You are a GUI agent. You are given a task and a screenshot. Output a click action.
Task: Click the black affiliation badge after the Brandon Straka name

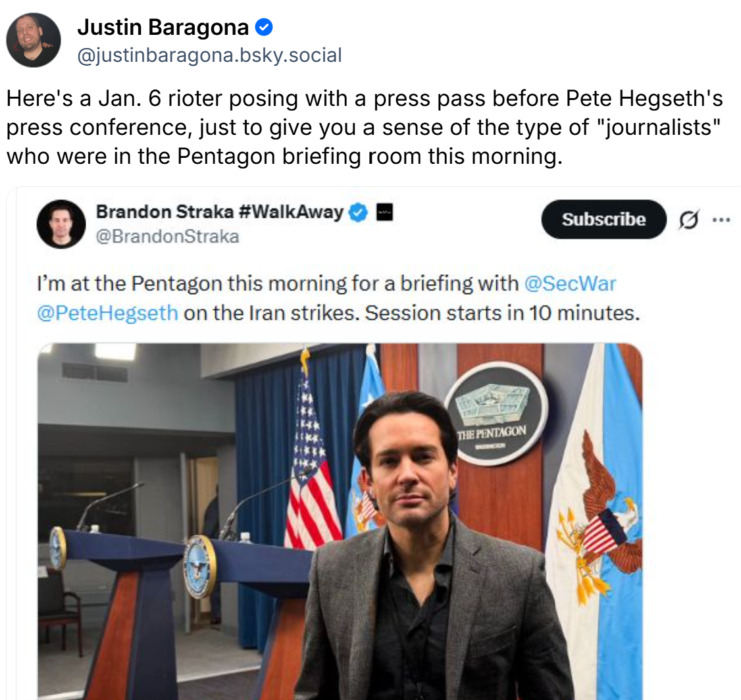[x=384, y=212]
